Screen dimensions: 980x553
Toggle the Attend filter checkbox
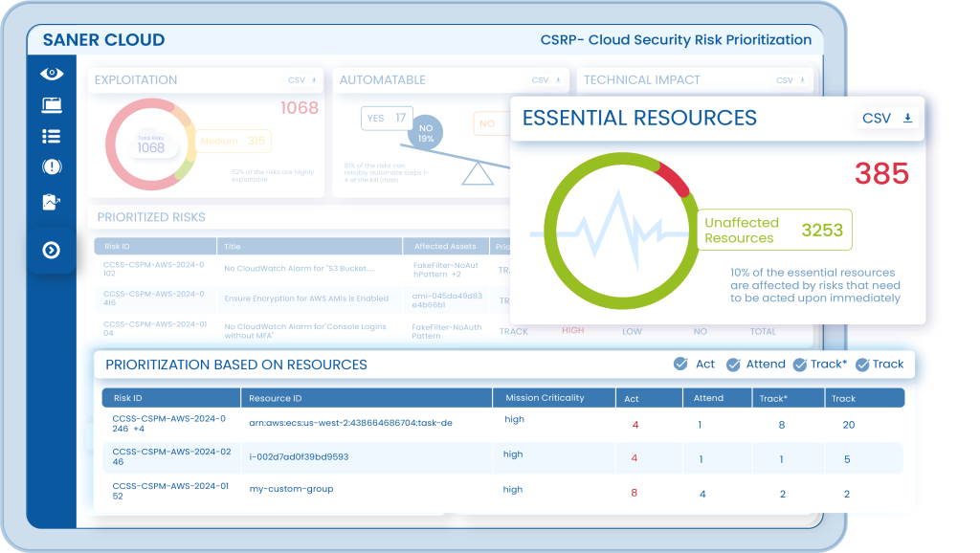(x=733, y=364)
